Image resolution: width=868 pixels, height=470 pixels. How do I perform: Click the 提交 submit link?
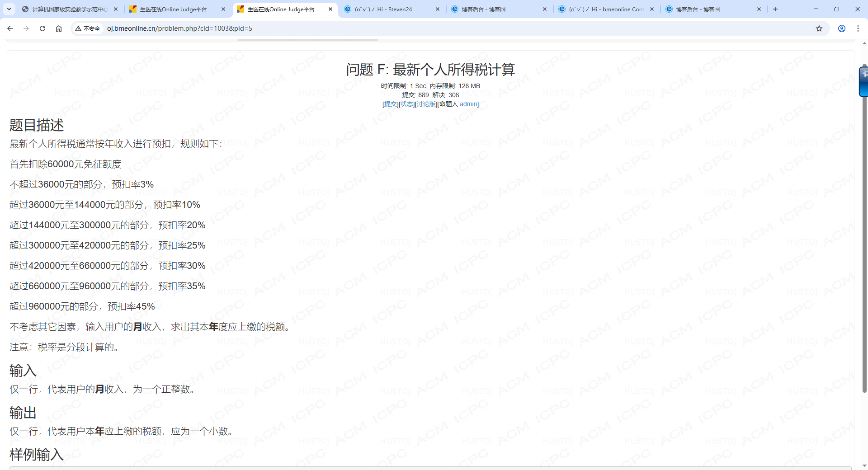pyautogui.click(x=391, y=104)
